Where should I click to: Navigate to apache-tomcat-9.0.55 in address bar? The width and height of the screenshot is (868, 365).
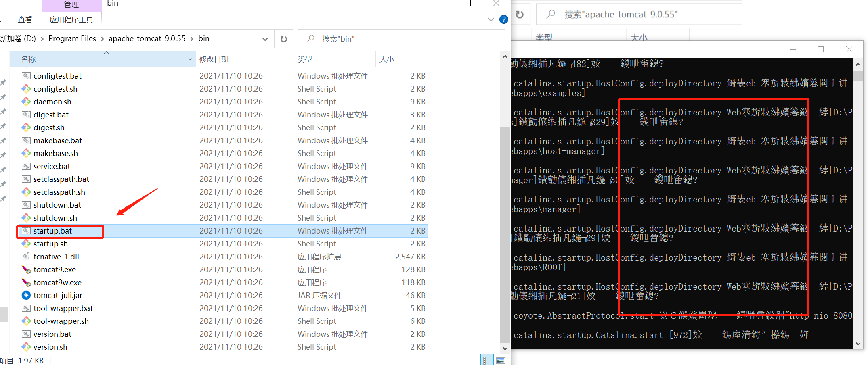pos(147,39)
